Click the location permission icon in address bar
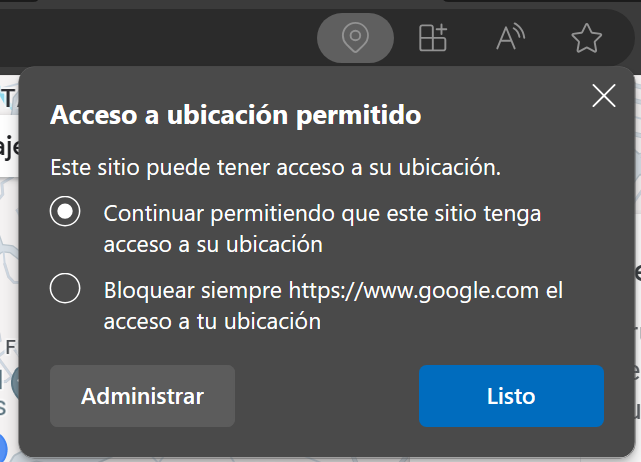 [x=355, y=39]
